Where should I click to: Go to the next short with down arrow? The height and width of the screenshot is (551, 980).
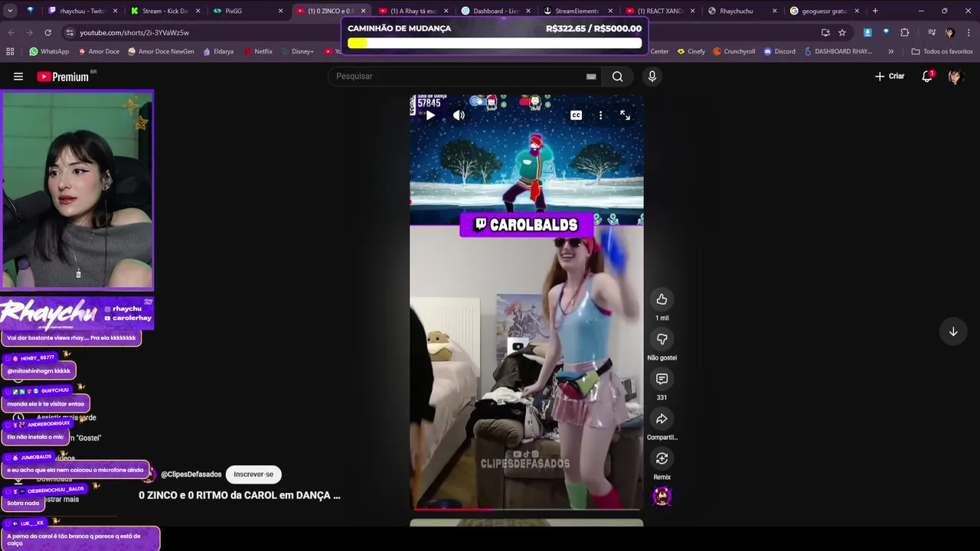953,331
